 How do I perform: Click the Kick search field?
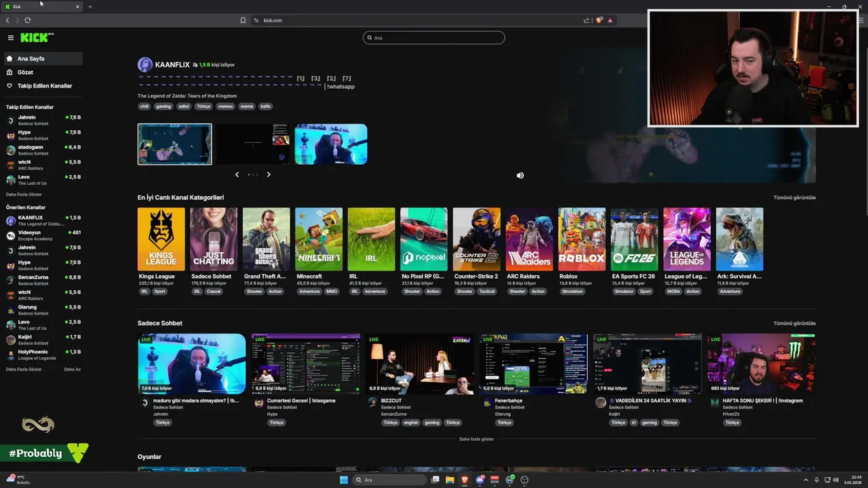tap(434, 38)
